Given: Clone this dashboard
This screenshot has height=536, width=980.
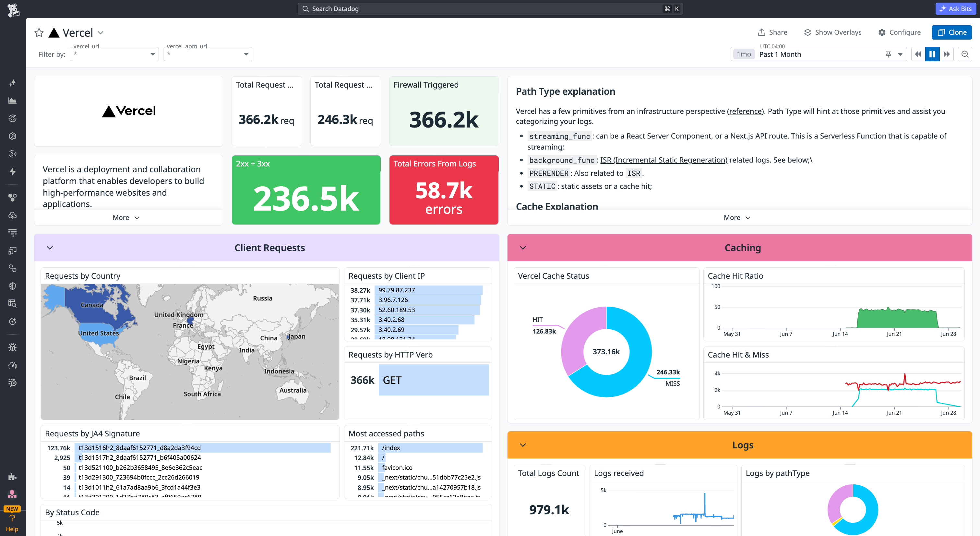Looking at the screenshot, I should 951,32.
